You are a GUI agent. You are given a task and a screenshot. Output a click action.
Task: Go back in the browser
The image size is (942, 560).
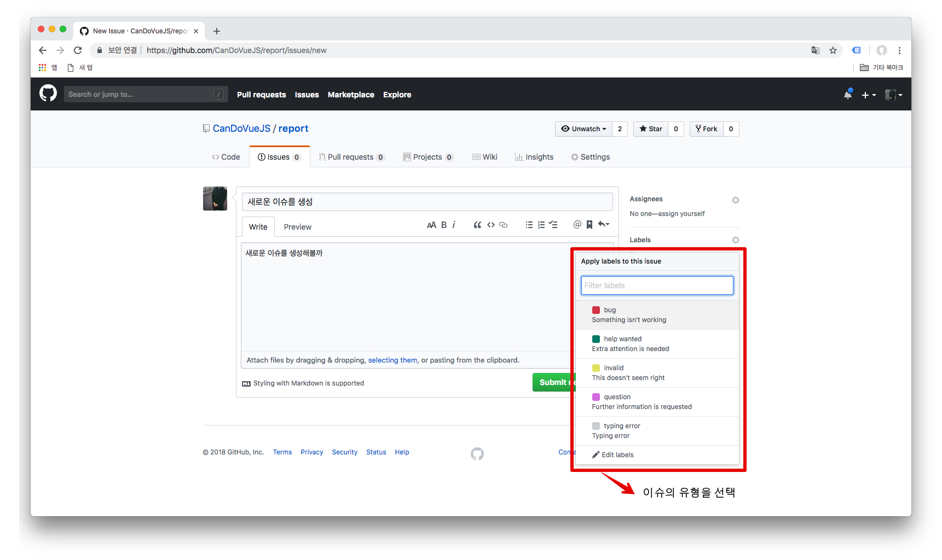point(43,50)
